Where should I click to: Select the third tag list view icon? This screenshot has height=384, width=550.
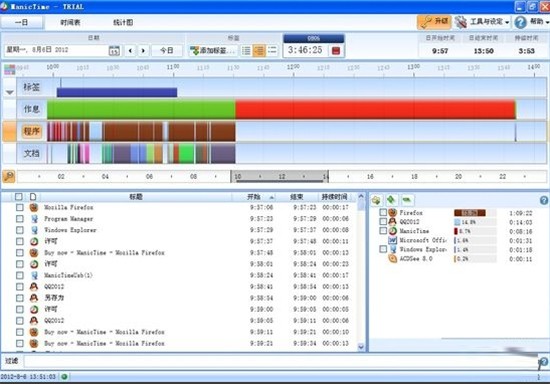point(272,51)
